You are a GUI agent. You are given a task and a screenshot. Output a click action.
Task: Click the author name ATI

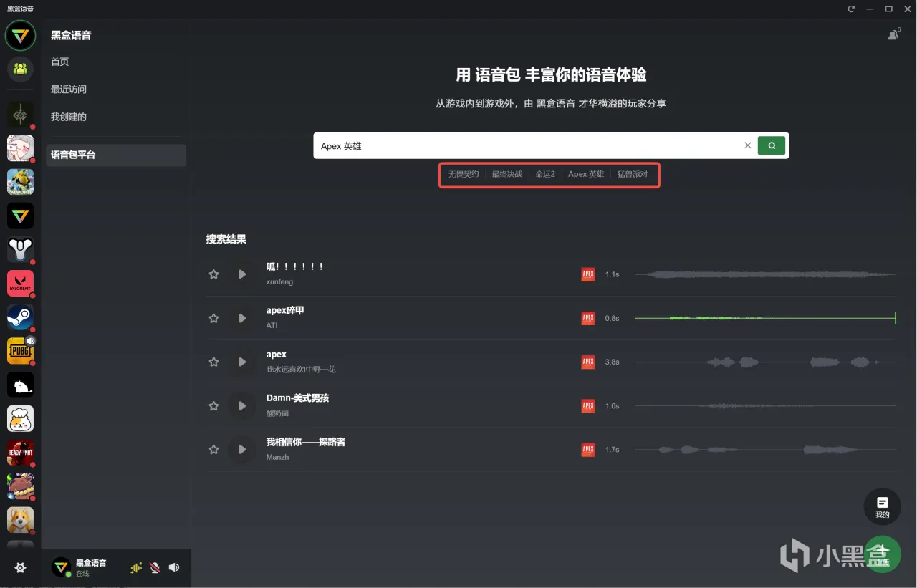(x=272, y=326)
